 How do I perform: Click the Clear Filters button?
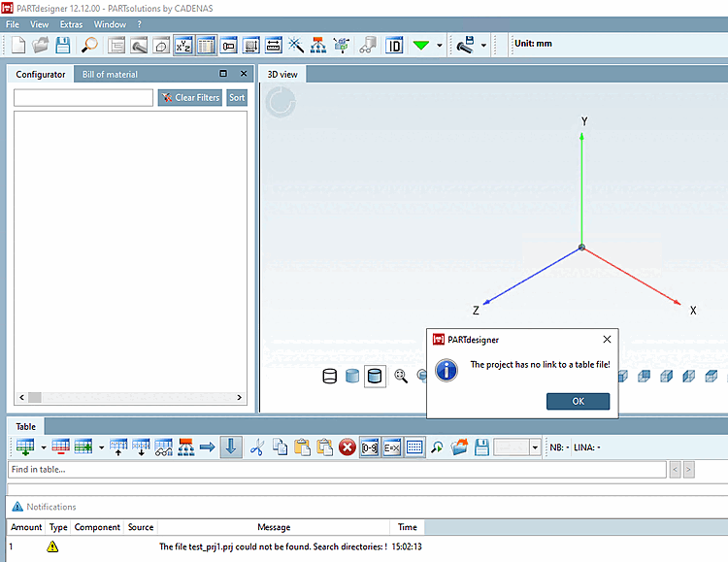point(190,97)
